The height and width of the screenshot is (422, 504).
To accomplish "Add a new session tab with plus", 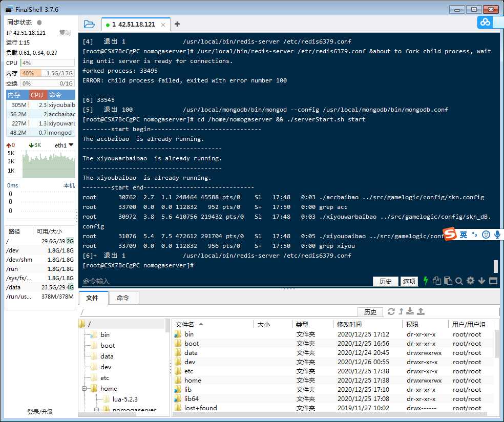I will click(177, 24).
